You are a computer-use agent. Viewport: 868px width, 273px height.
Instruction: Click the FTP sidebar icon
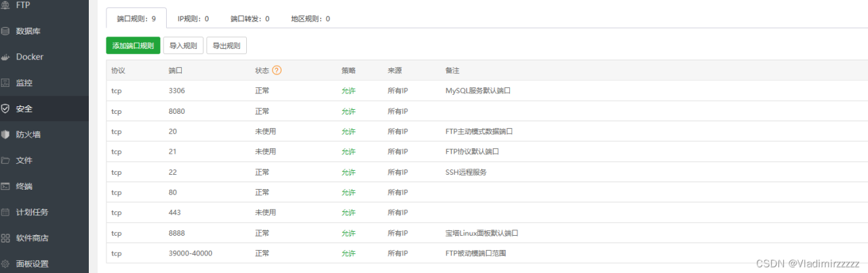tap(5, 5)
